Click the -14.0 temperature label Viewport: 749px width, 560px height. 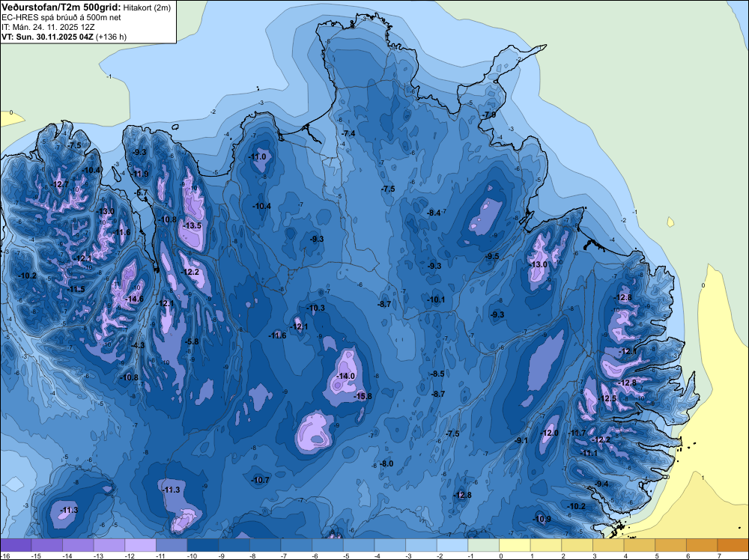pyautogui.click(x=345, y=376)
